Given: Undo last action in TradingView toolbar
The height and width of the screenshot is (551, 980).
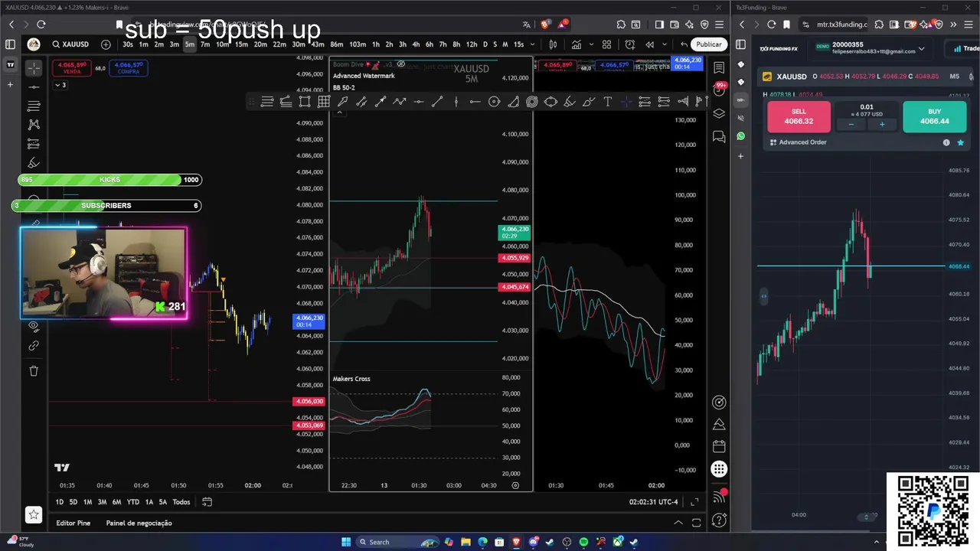Looking at the screenshot, I should click(x=683, y=44).
